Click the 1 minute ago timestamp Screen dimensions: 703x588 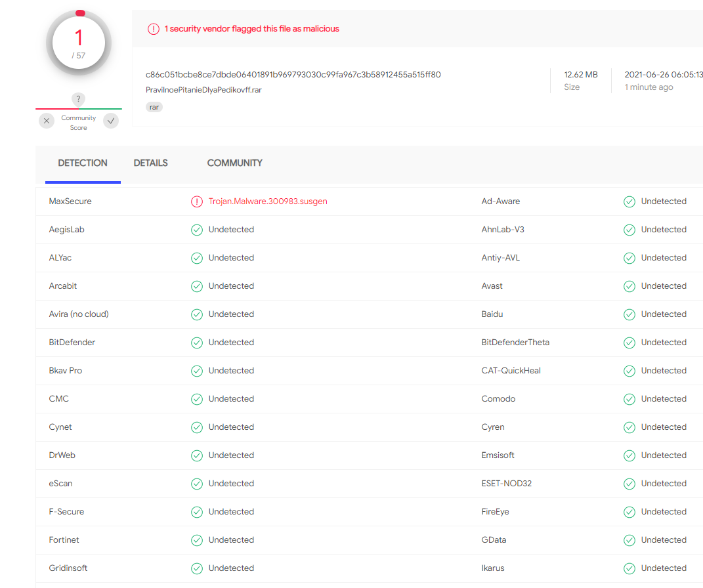pyautogui.click(x=649, y=87)
